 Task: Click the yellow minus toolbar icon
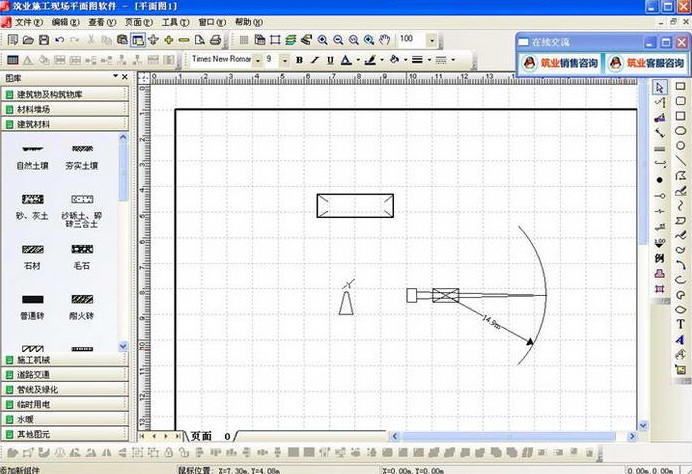point(184,40)
